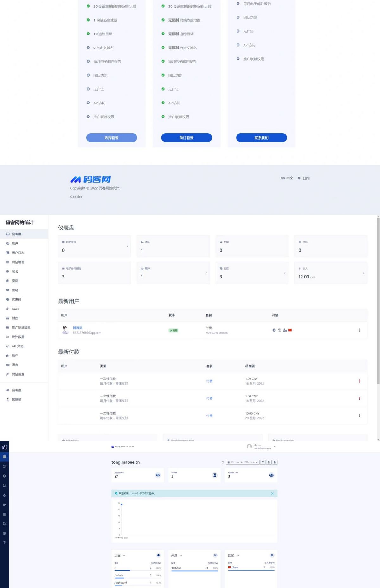Open the funnel filter button
The width and height of the screenshot is (380, 588).
click(x=263, y=462)
